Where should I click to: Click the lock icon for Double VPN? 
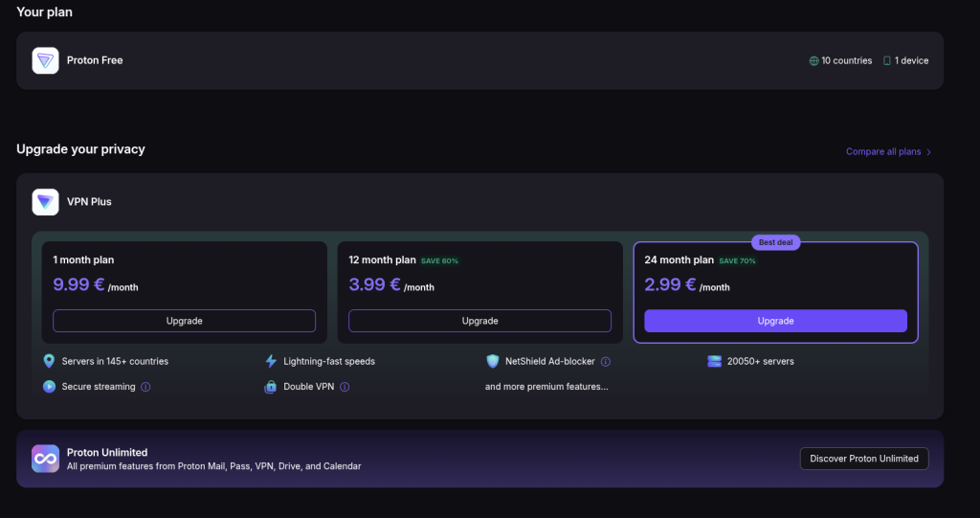[x=271, y=387]
